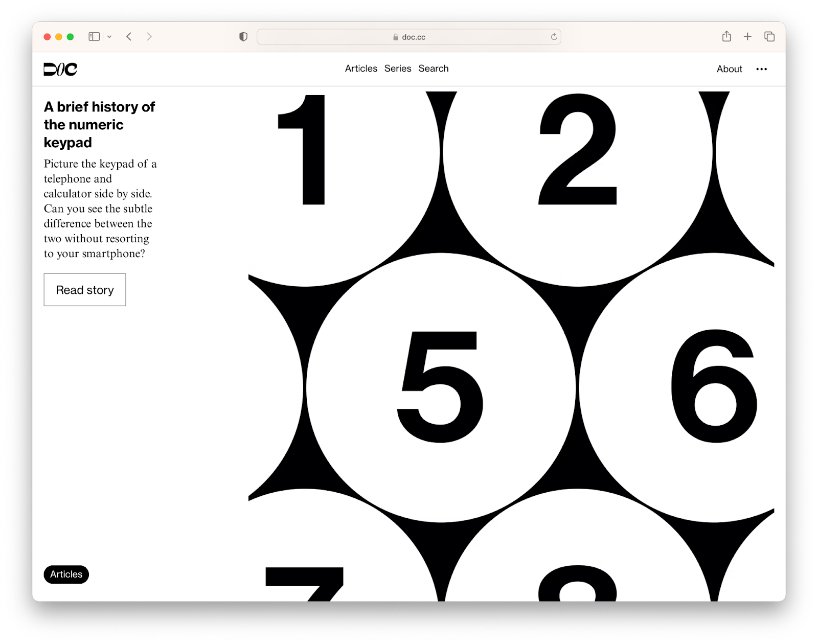Toggle the Safari sidebar button
Image resolution: width=818 pixels, height=644 pixels.
pos(94,37)
